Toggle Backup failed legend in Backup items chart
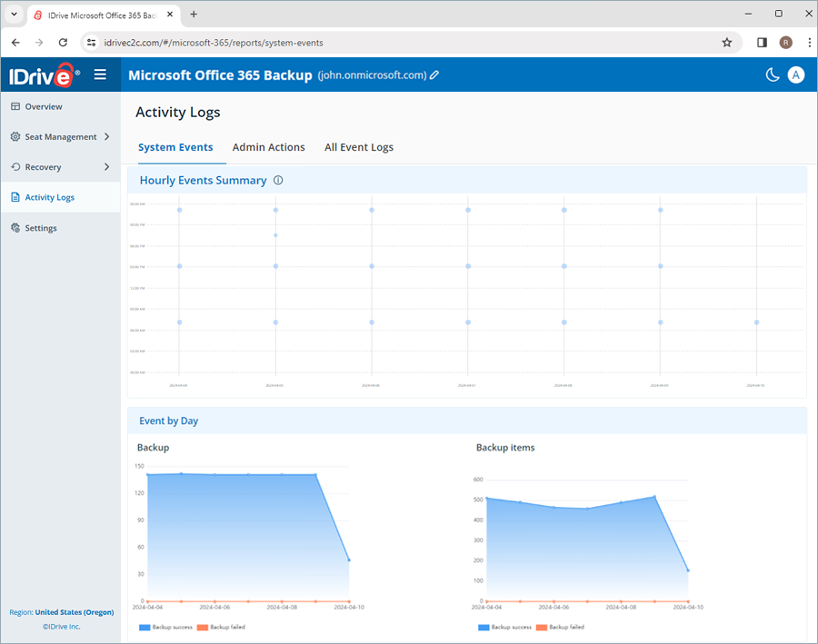This screenshot has height=644, width=818. (560, 627)
